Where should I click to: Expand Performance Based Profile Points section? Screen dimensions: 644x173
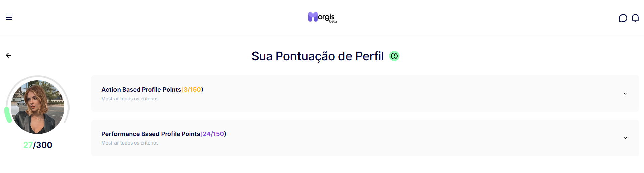(365, 138)
